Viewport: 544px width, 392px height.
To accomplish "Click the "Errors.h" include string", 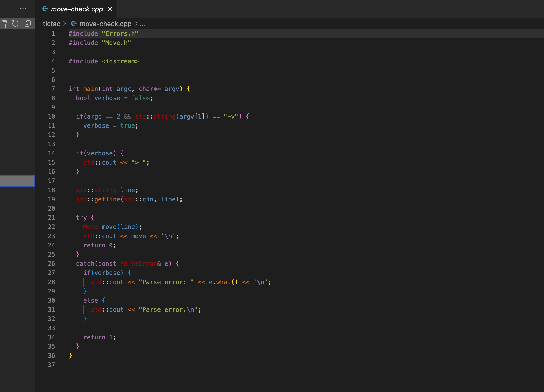I will pyautogui.click(x=120, y=34).
